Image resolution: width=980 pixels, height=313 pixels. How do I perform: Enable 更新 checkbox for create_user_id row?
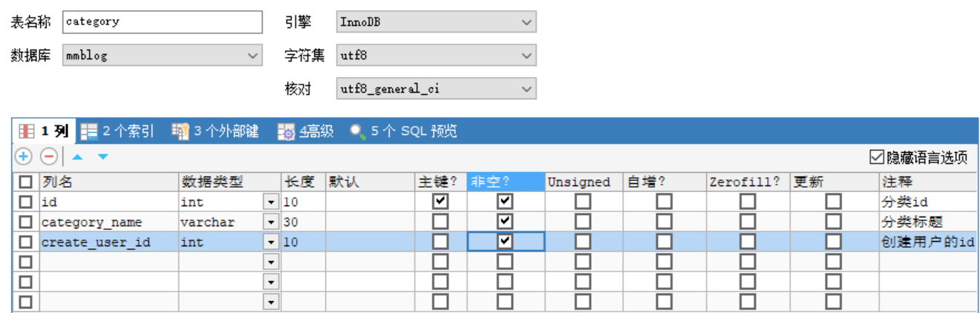[x=834, y=241]
